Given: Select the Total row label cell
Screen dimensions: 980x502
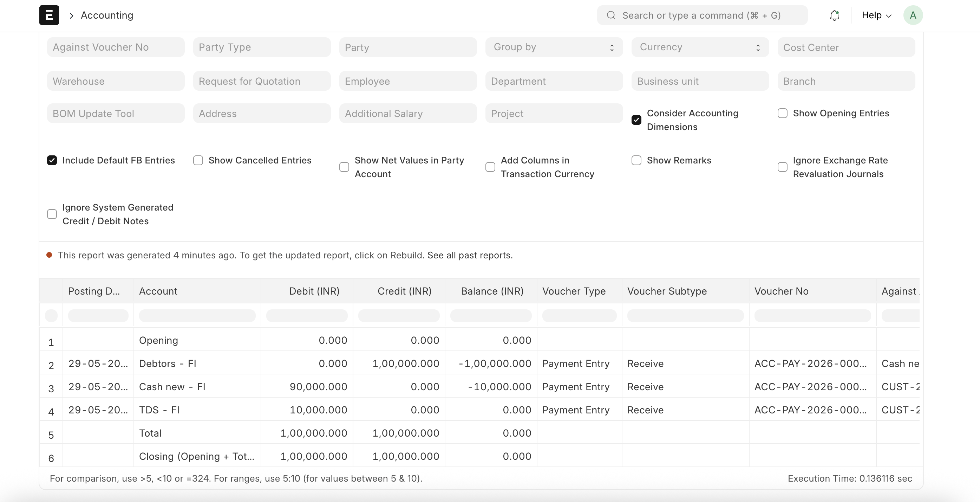Looking at the screenshot, I should (197, 433).
